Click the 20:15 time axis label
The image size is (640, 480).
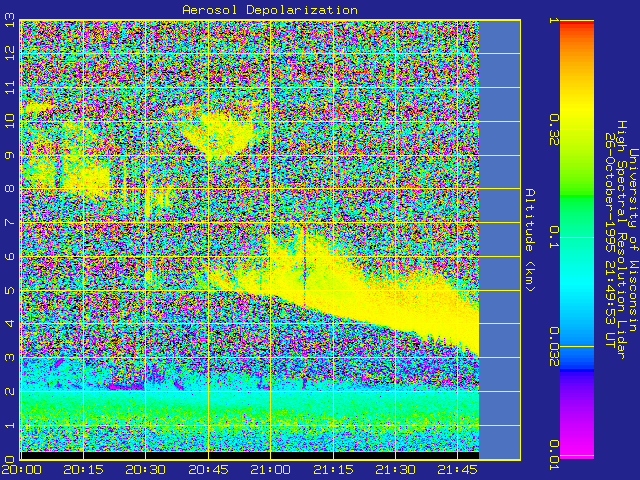coord(83,470)
